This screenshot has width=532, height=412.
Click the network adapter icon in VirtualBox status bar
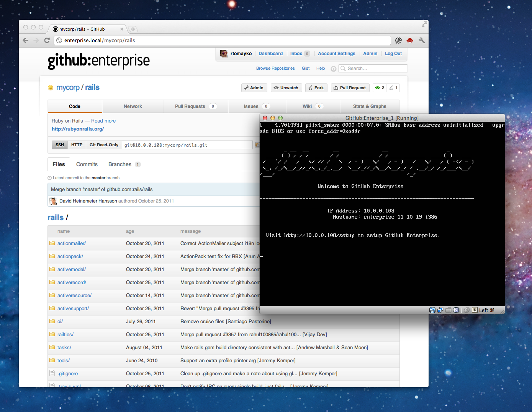[x=440, y=310]
